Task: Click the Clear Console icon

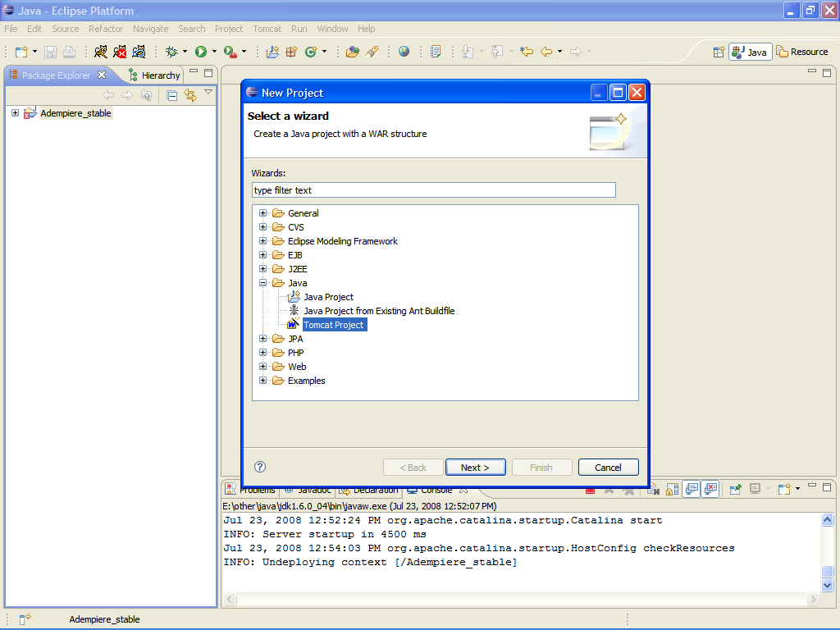Action: click(x=653, y=489)
